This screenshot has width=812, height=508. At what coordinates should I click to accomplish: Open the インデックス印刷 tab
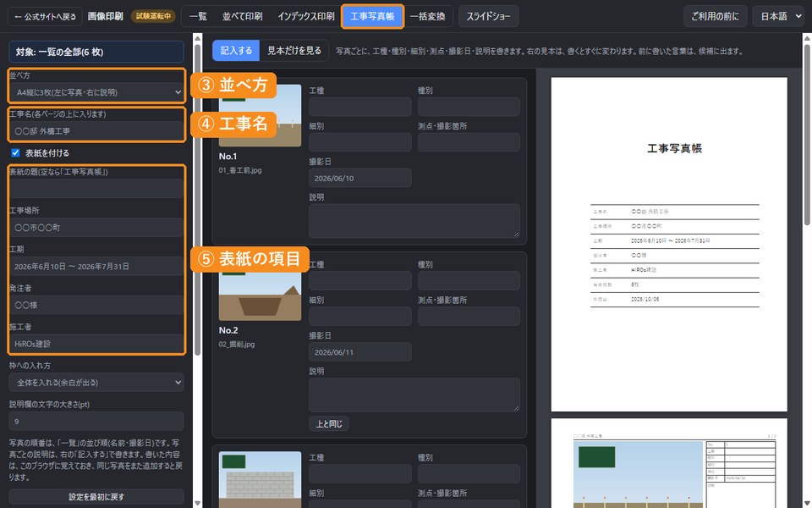point(305,17)
